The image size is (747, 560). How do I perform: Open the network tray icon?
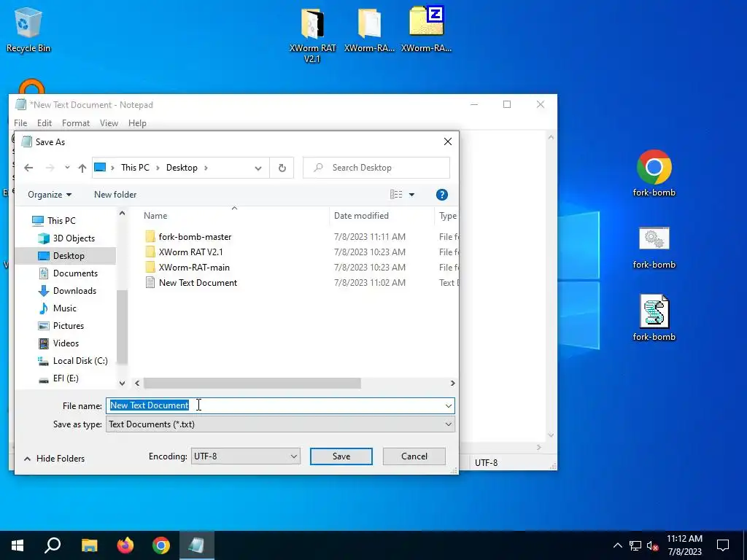[x=635, y=545]
